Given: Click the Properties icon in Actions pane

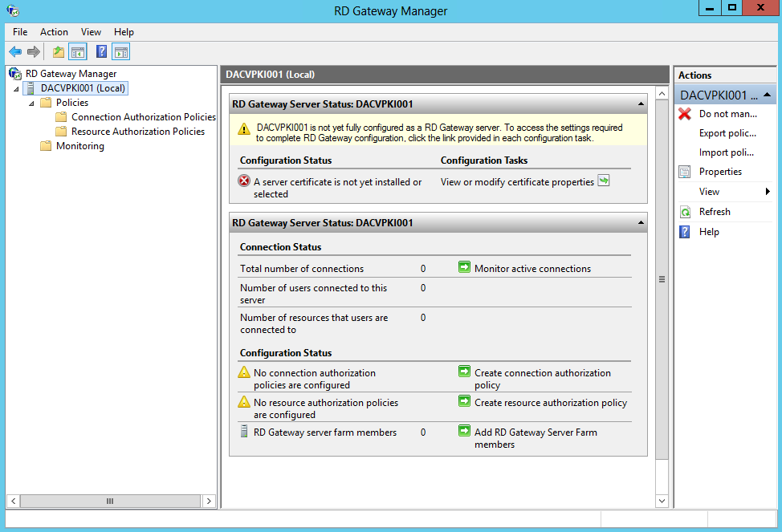Looking at the screenshot, I should tap(685, 172).
